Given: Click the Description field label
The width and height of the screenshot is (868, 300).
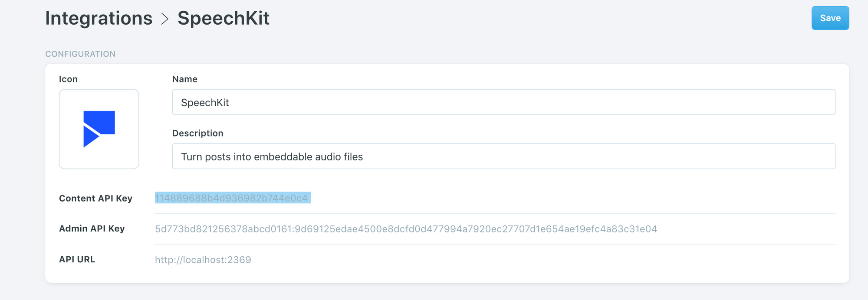Looking at the screenshot, I should tap(198, 133).
